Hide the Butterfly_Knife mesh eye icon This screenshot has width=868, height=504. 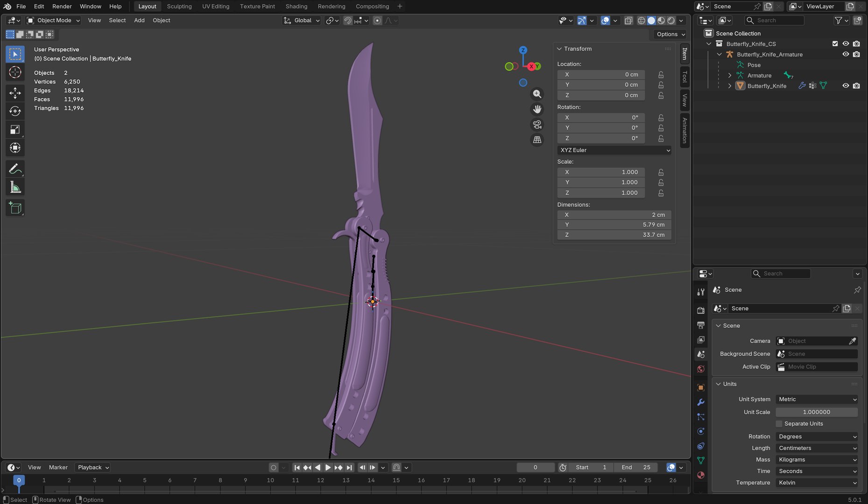846,86
